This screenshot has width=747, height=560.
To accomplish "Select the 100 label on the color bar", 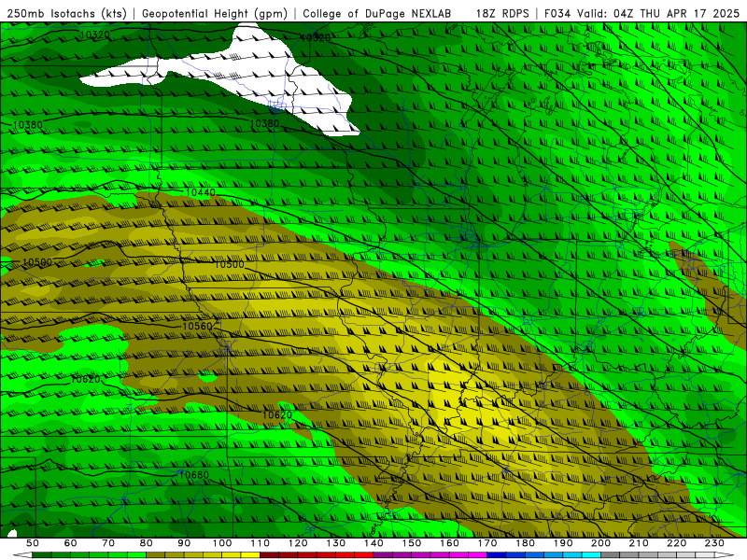I will [222, 543].
